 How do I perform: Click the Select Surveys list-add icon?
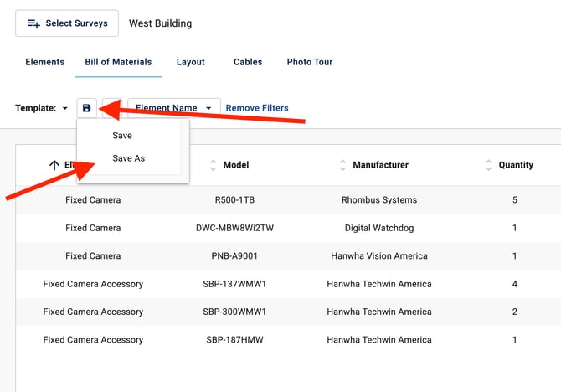[x=33, y=23]
